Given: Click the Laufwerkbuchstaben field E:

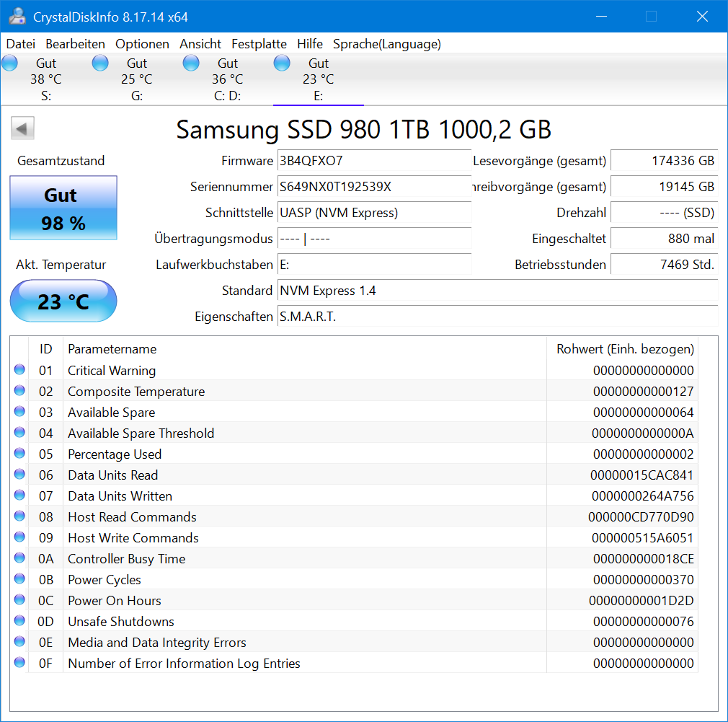Looking at the screenshot, I should pyautogui.click(x=374, y=265).
